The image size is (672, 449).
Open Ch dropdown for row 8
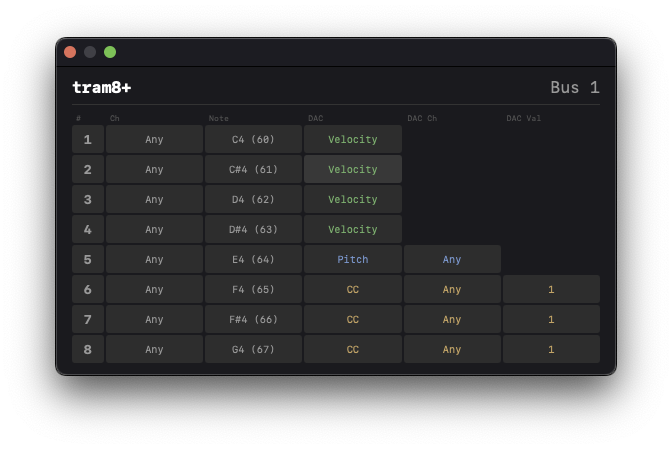click(154, 349)
